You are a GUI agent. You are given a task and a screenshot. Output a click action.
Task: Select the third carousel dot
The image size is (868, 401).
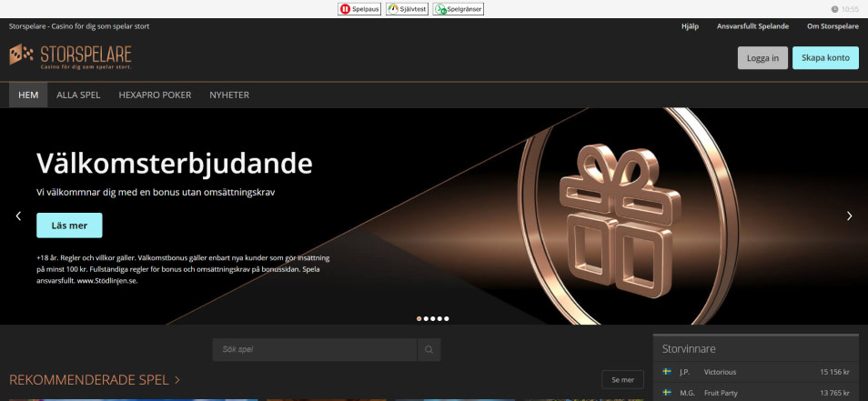(433, 318)
